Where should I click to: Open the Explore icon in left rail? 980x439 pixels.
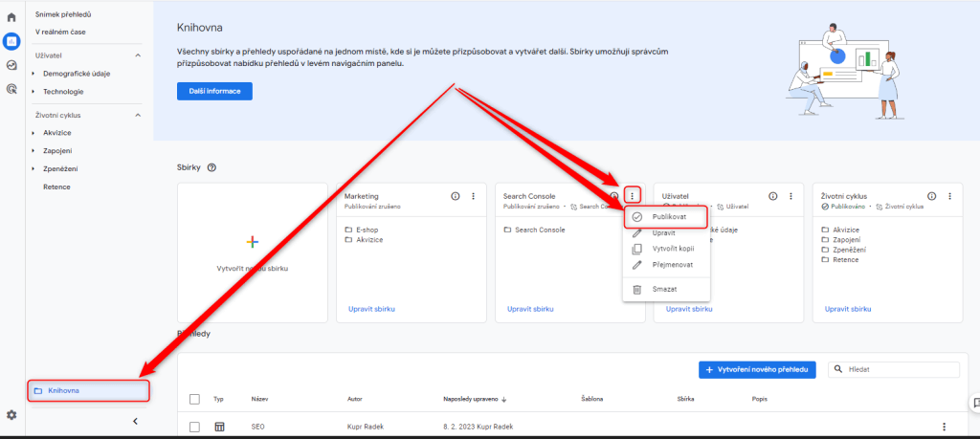click(x=11, y=65)
